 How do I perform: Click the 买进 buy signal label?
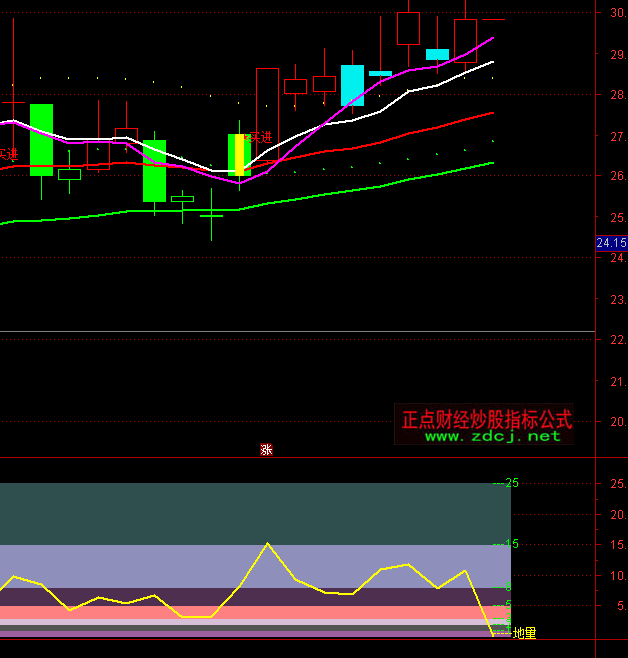click(x=258, y=137)
